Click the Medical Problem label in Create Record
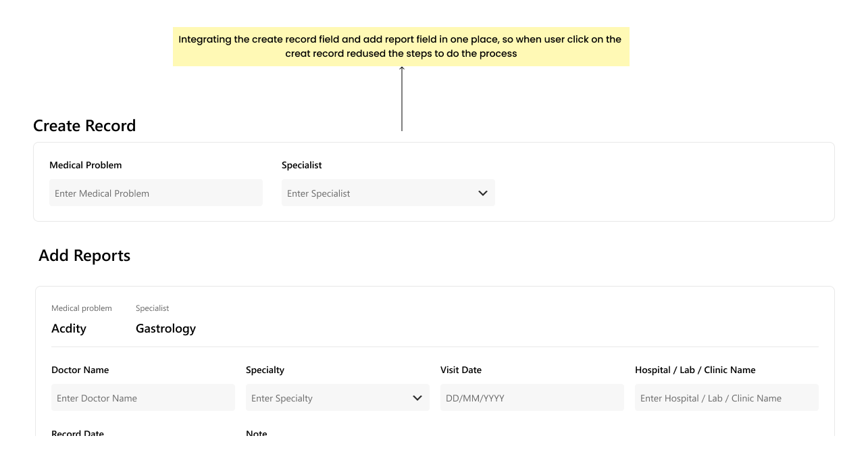Image resolution: width=868 pixels, height=463 pixels. click(86, 165)
